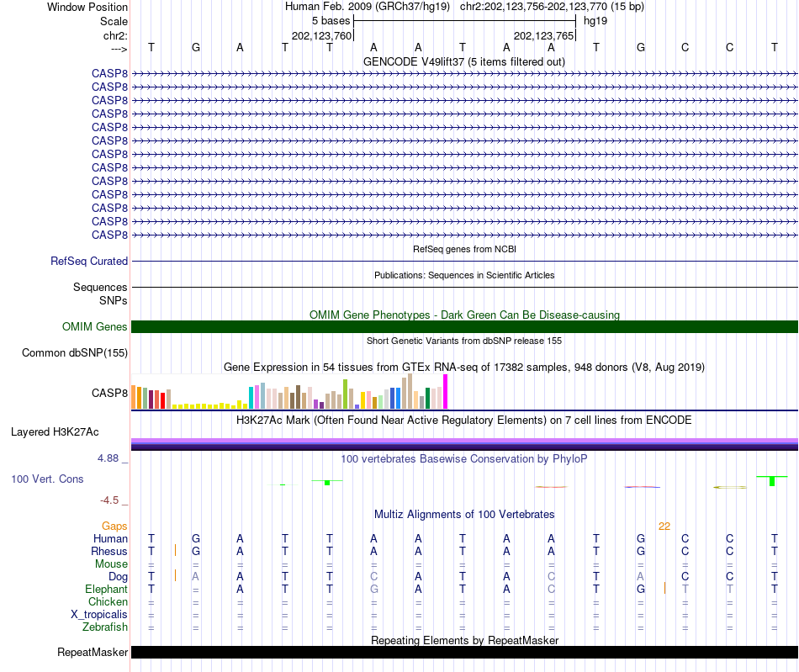Select the Mouse alignment row label
Viewport: 799px width, 672px height.
(111, 564)
